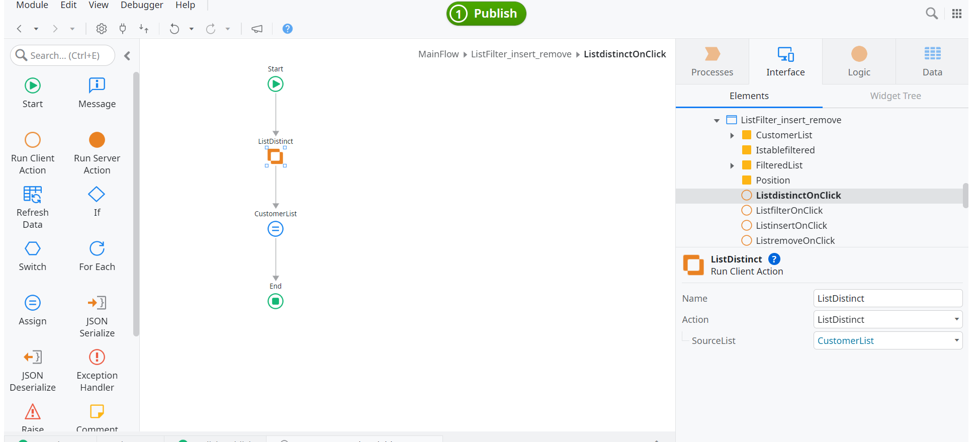
Task: Open global search via the magnifier icon
Action: tap(931, 13)
